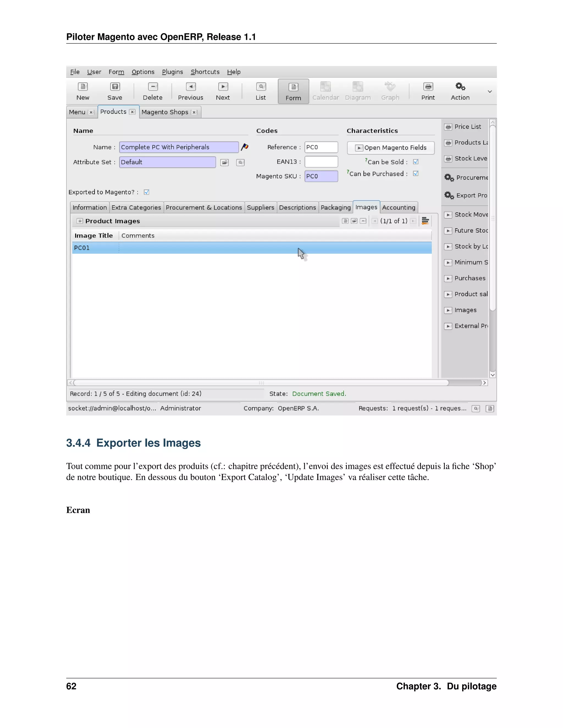
Task: Open the Accounting tab
Action: click(x=399, y=207)
